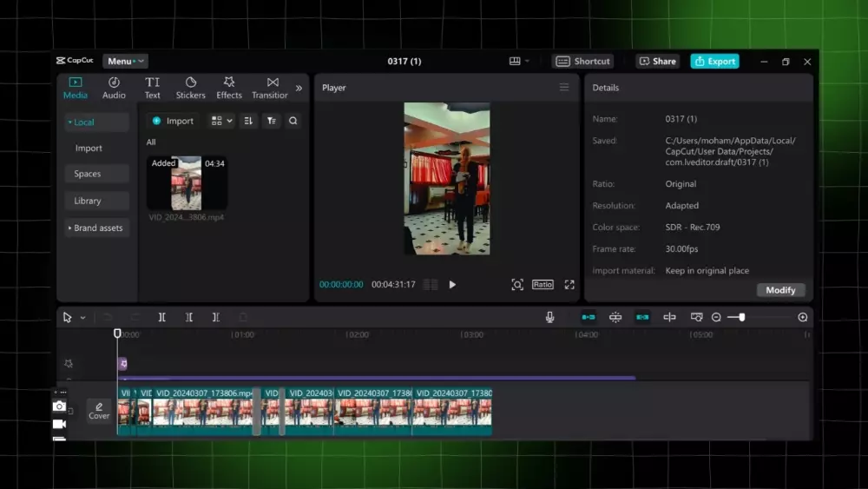The image size is (868, 489).
Task: Switch to the Text tab
Action: (152, 88)
